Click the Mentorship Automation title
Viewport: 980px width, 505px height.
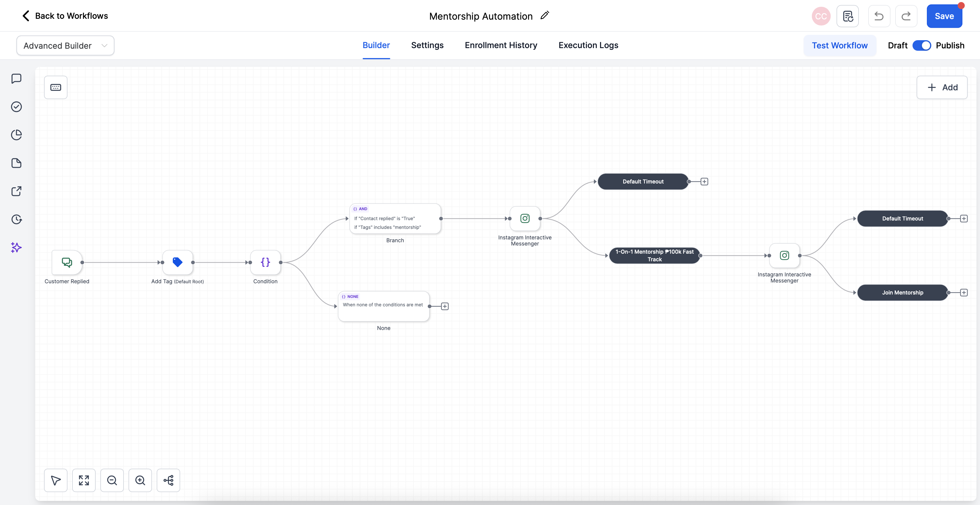481,16
